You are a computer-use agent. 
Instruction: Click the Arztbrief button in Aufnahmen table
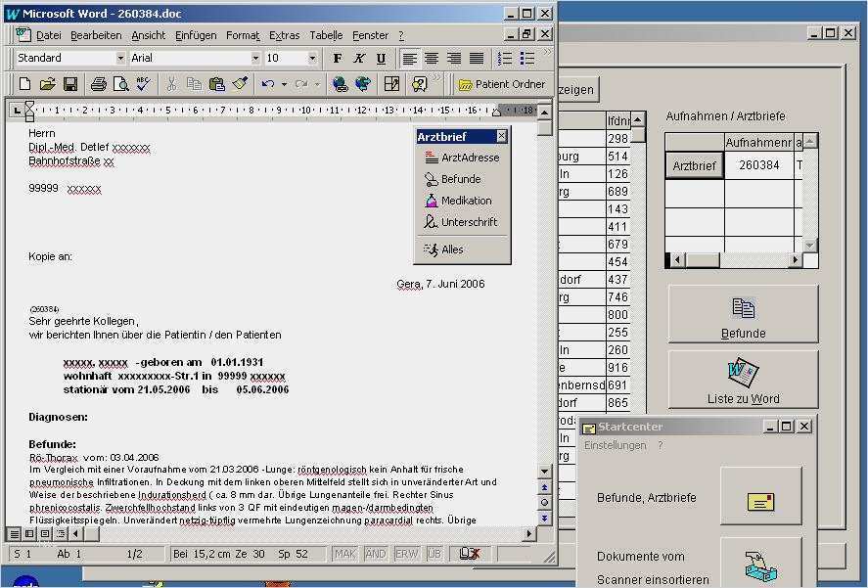(x=694, y=165)
